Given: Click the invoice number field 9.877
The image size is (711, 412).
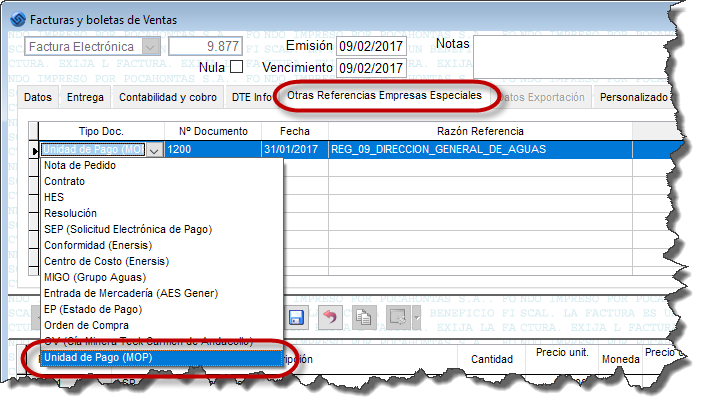Looking at the screenshot, I should [x=205, y=47].
